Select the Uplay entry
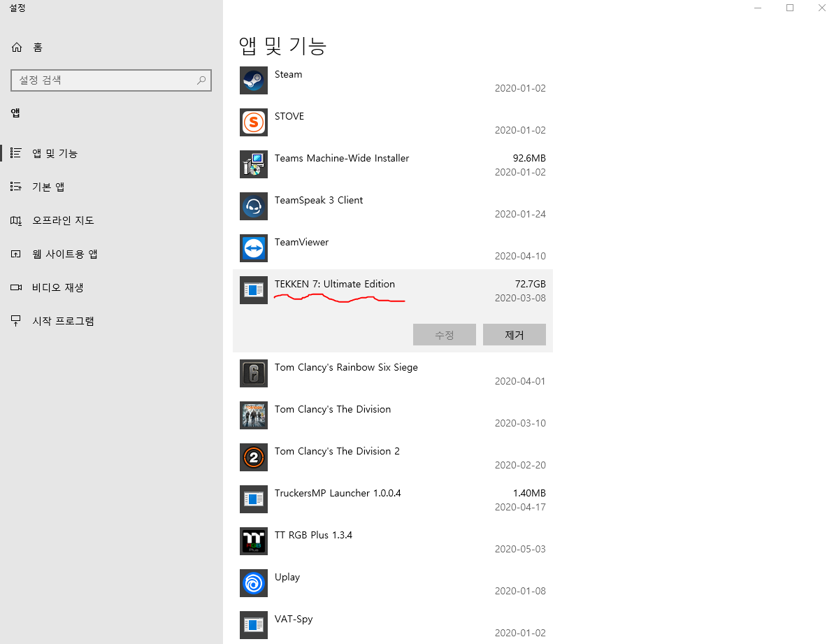This screenshot has height=644, width=834. coord(393,583)
